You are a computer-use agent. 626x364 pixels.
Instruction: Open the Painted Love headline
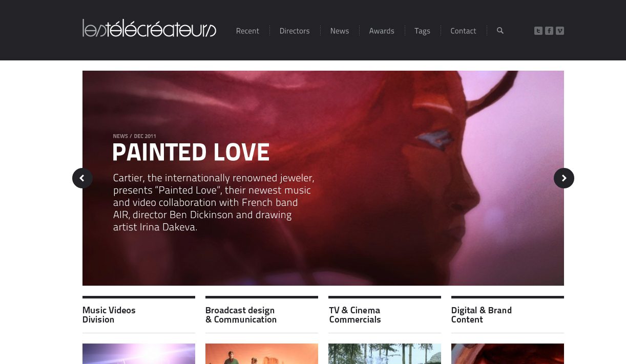click(191, 152)
